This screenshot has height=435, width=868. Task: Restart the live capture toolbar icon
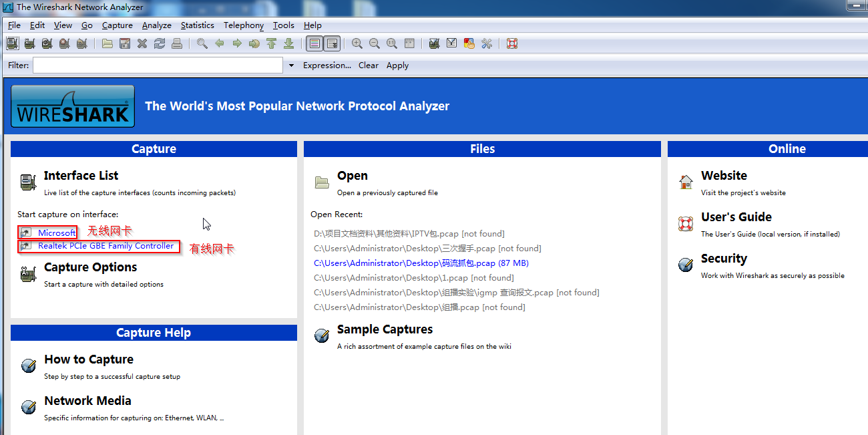81,43
